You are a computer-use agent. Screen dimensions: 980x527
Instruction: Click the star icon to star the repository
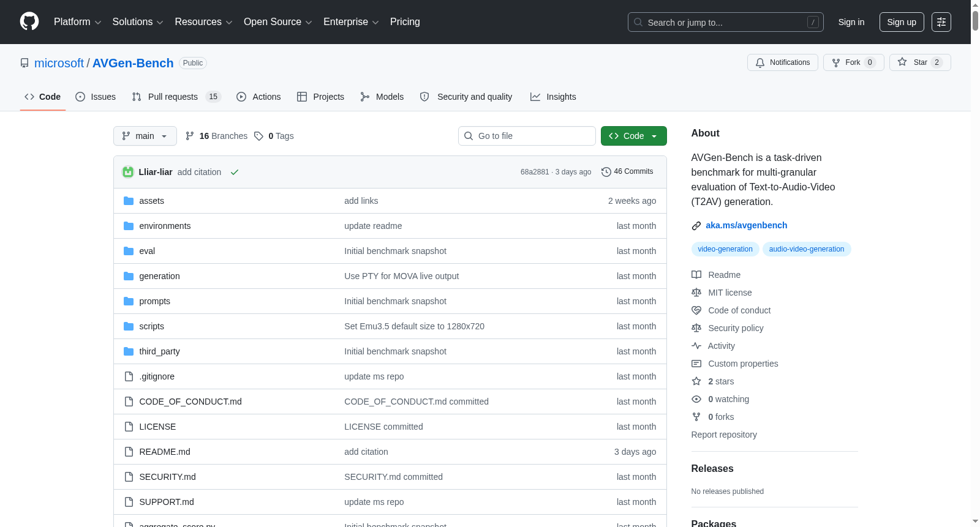tap(902, 62)
